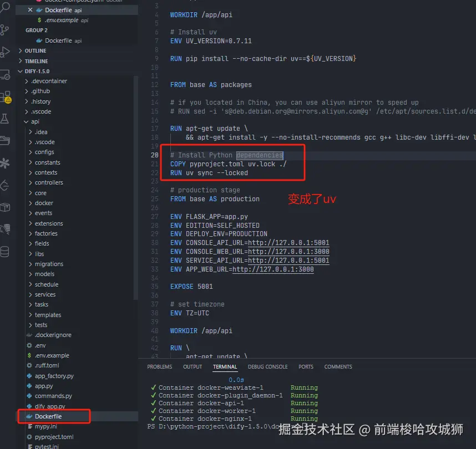The height and width of the screenshot is (449, 476).
Task: Open the database cylinder icon
Action: pyautogui.click(x=4, y=252)
